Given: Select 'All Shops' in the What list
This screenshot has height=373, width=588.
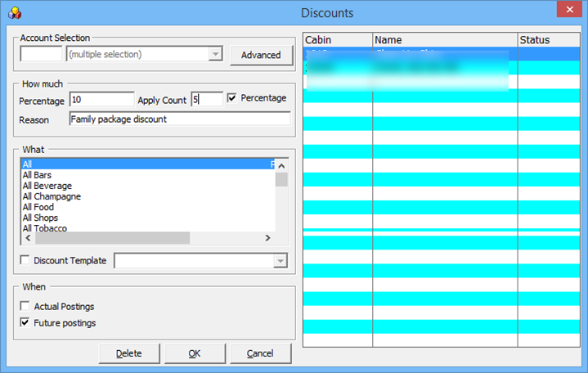Looking at the screenshot, I should point(148,218).
